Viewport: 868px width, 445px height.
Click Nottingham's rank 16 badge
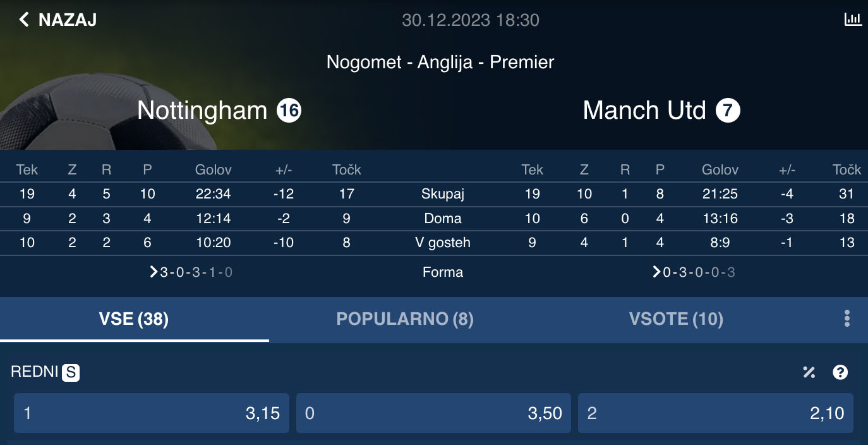tap(289, 111)
